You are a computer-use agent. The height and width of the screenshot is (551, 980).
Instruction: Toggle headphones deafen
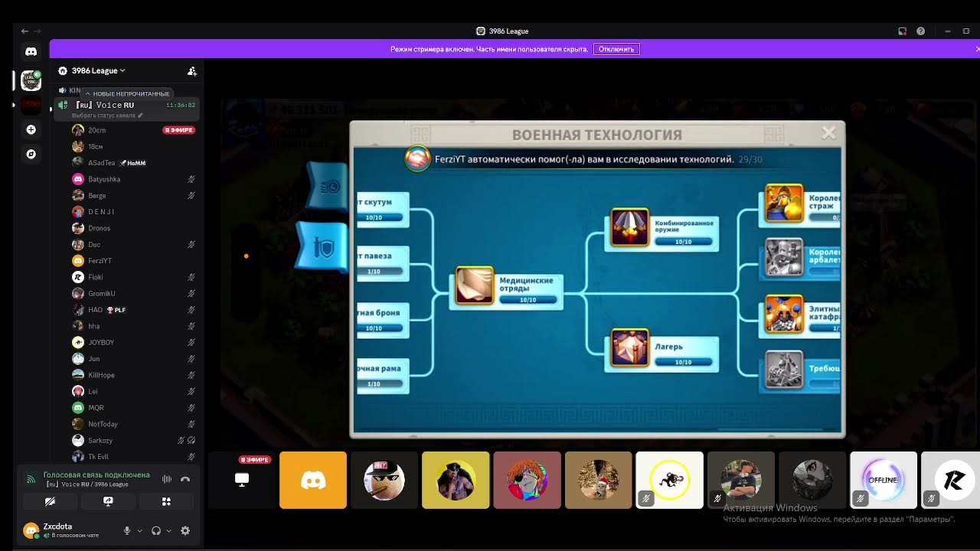pos(156,530)
